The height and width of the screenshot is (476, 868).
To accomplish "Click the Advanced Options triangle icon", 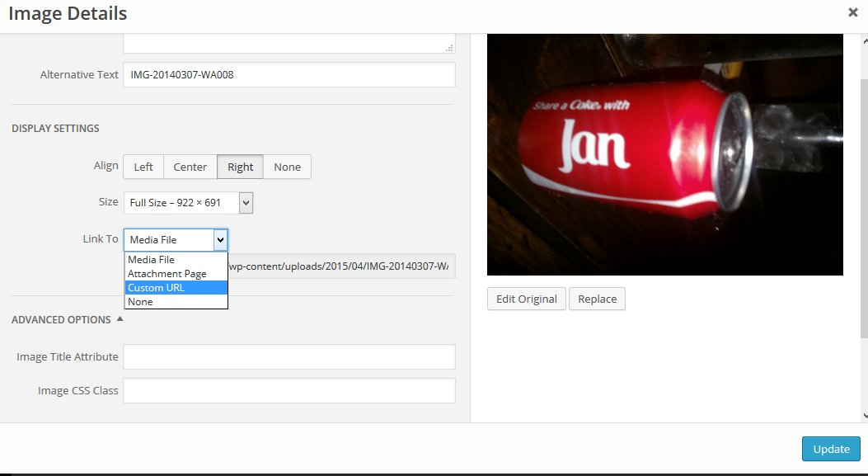I will [120, 318].
